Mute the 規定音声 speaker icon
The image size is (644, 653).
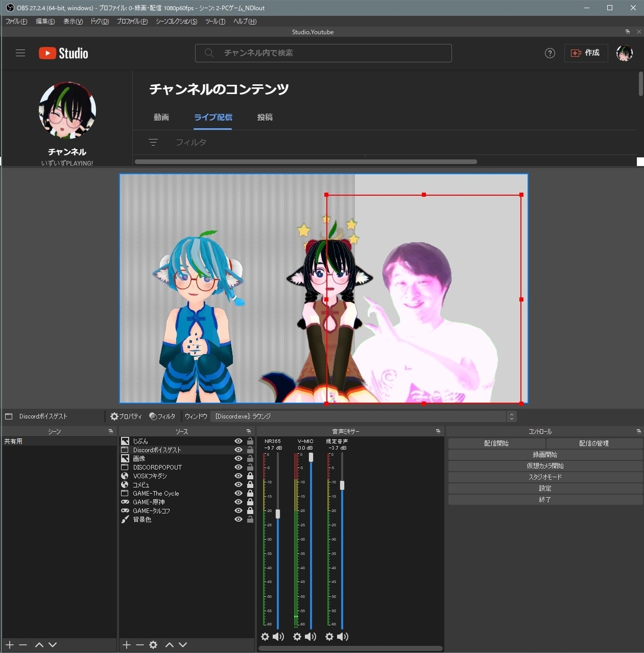tap(343, 636)
